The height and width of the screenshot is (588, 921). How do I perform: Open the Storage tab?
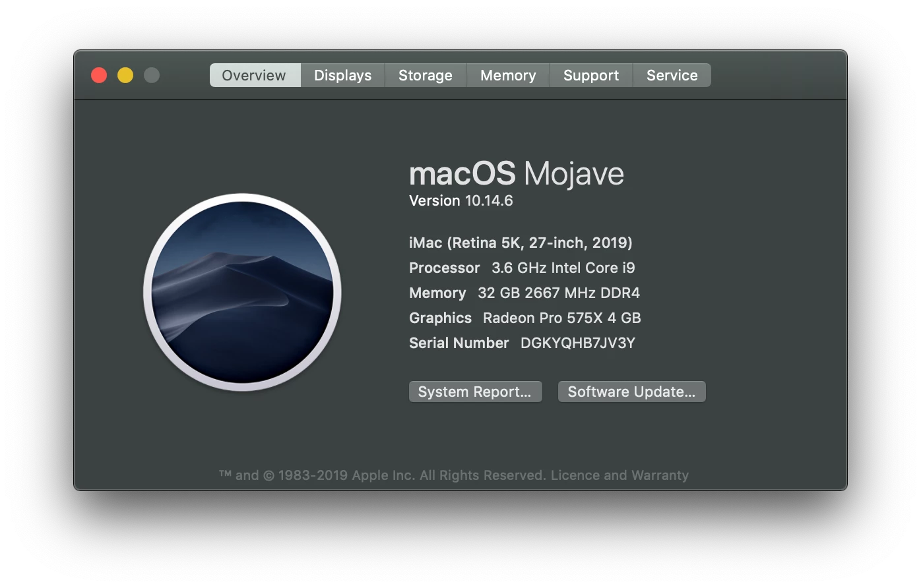[426, 75]
